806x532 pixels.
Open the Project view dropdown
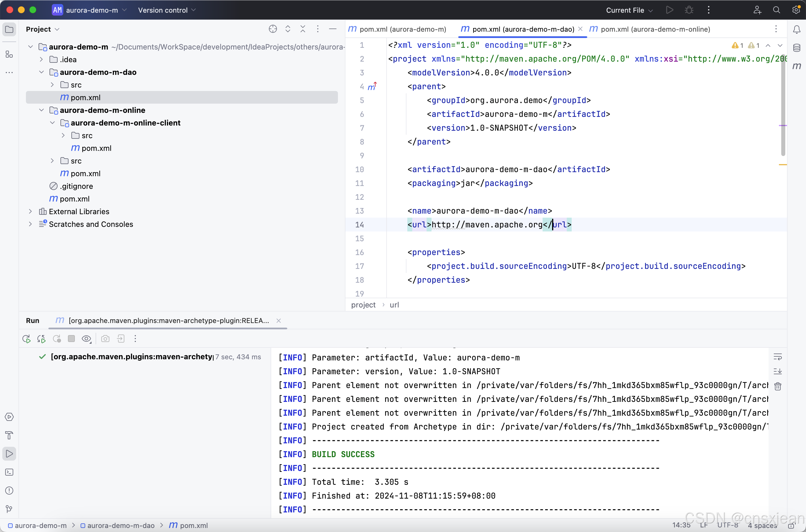point(43,29)
